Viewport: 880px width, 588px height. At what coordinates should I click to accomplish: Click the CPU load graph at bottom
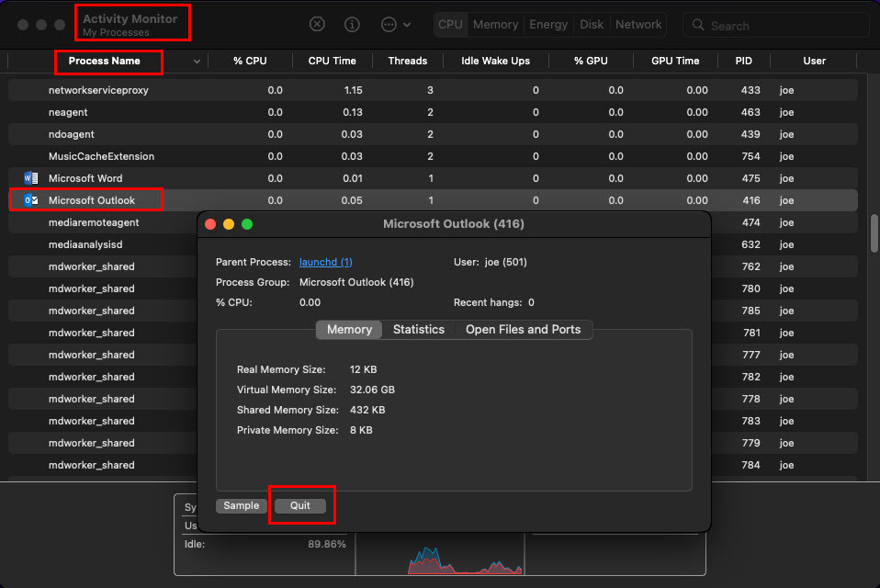(x=465, y=560)
